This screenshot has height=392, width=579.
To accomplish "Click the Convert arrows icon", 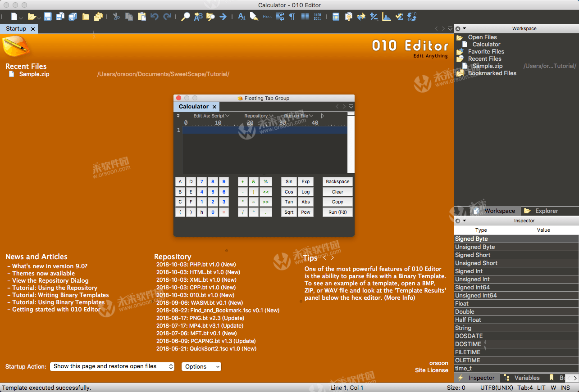I will point(361,17).
